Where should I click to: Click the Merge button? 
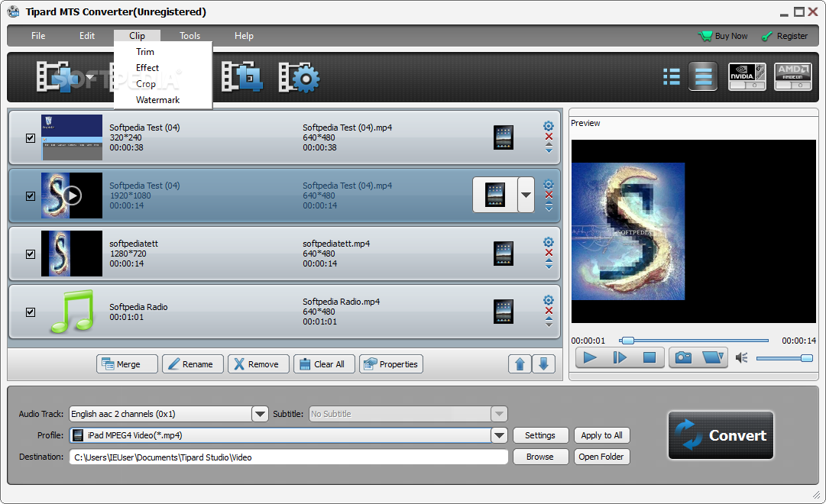[127, 364]
